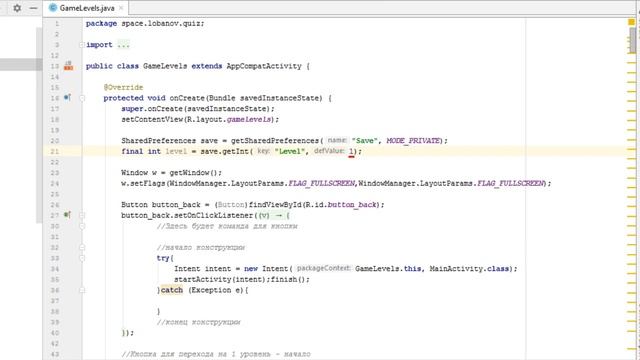Expand the collapsed import dots placeholder
This screenshot has height=360, width=640.
123,45
